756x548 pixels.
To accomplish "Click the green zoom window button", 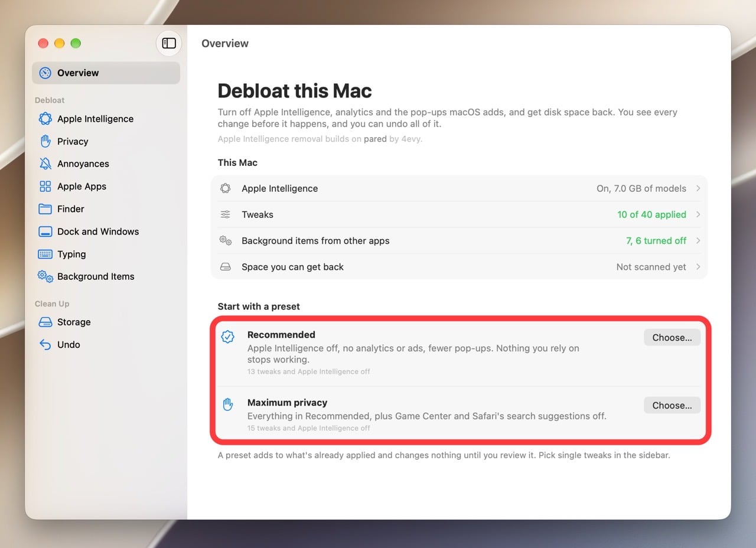I will pyautogui.click(x=76, y=43).
